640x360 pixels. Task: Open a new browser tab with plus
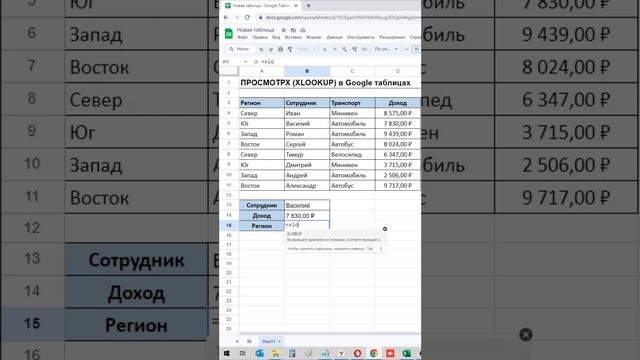coord(309,6)
